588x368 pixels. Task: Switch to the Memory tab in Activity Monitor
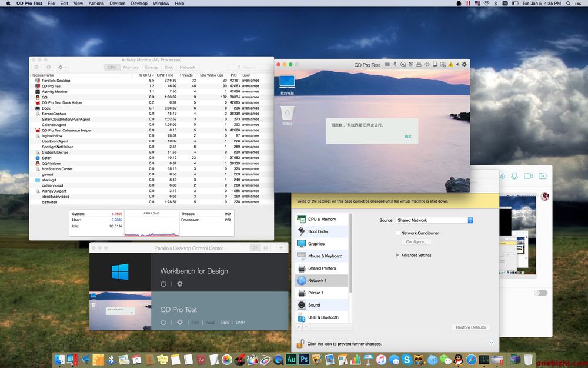pos(131,67)
